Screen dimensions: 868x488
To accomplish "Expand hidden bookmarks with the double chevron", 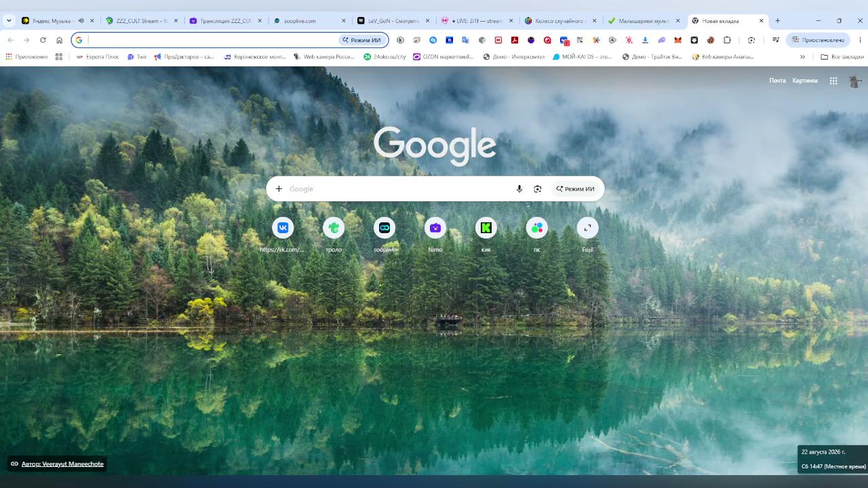I will pos(803,57).
